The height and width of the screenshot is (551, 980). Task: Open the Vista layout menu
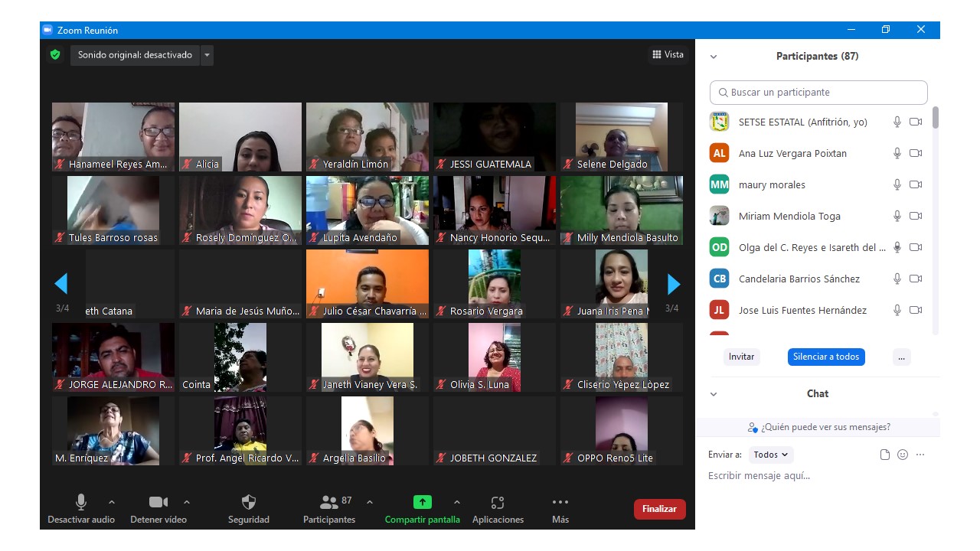tap(668, 54)
